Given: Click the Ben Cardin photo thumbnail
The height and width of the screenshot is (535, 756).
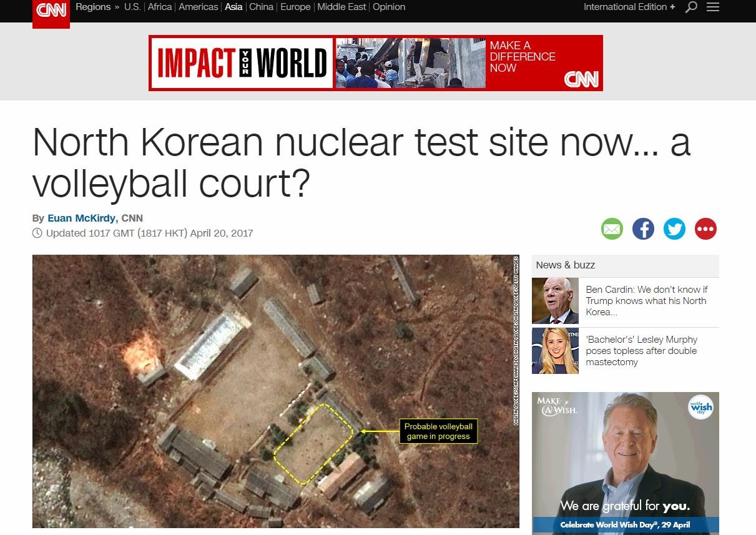Looking at the screenshot, I should tap(555, 301).
